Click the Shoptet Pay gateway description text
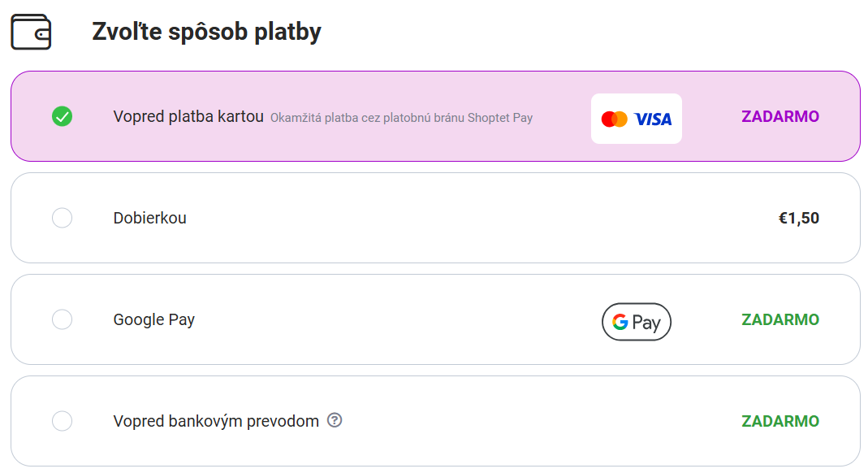This screenshot has height=473, width=868. coord(401,118)
